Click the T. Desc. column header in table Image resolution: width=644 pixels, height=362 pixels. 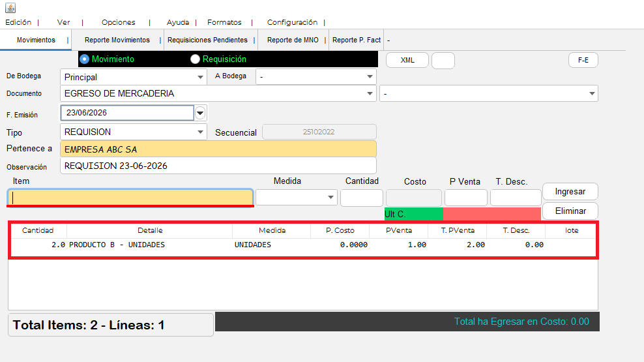pyautogui.click(x=516, y=230)
